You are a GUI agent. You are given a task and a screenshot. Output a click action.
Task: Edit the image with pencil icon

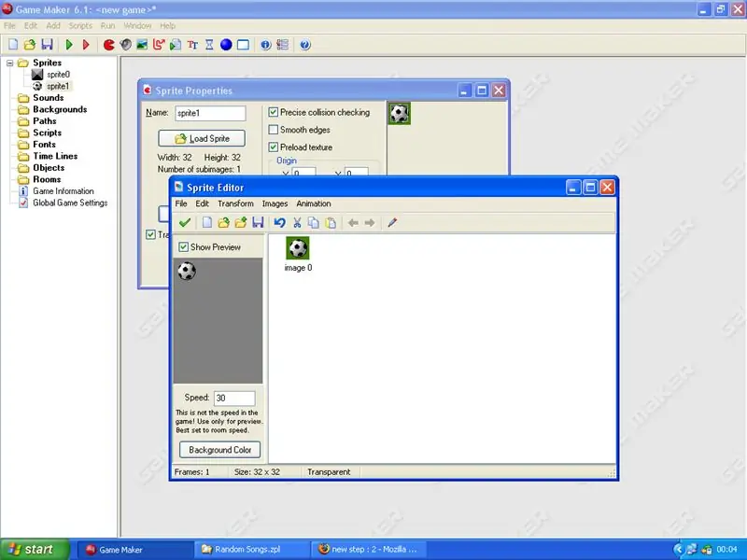[x=392, y=222]
